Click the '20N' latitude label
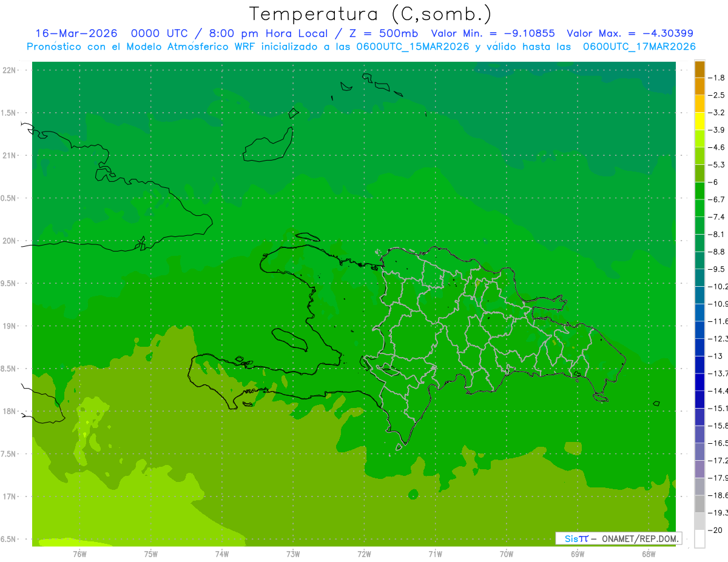This screenshot has width=728, height=562. click(10, 241)
